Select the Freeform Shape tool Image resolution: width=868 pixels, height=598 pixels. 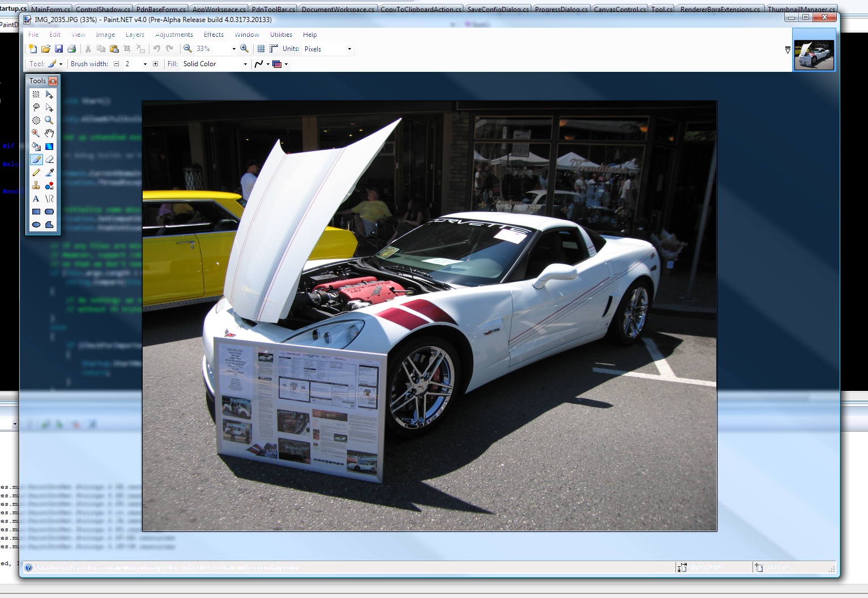[49, 225]
